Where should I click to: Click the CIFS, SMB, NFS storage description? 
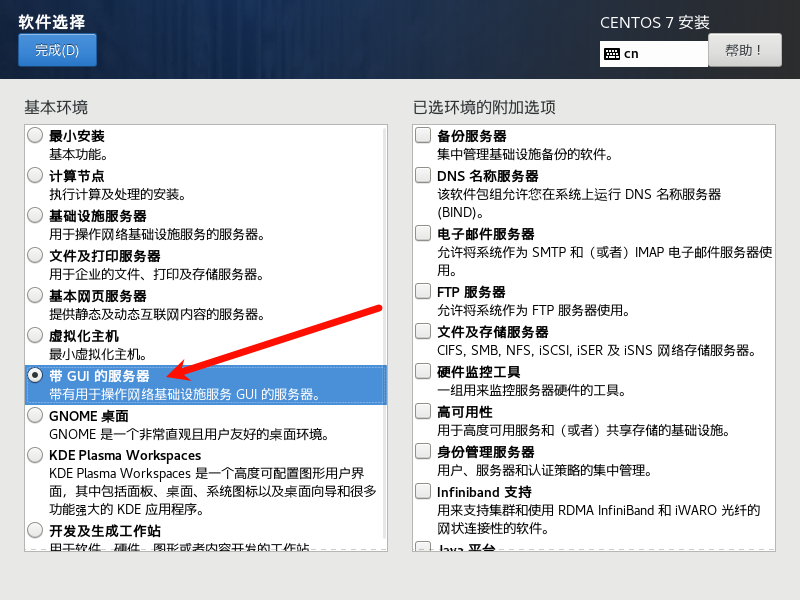pos(597,350)
